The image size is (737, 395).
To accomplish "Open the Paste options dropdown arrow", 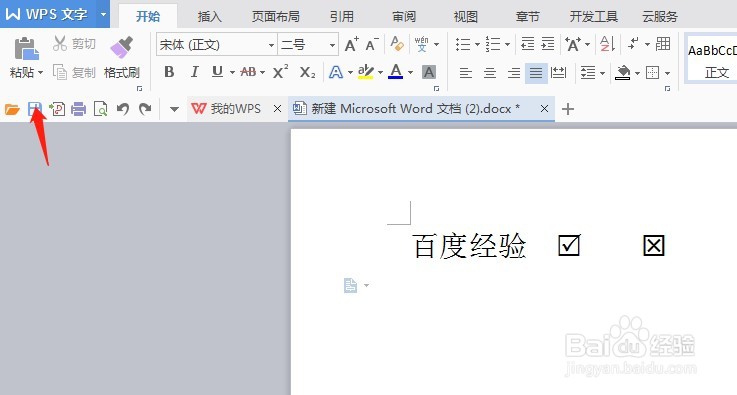I will 40,72.
